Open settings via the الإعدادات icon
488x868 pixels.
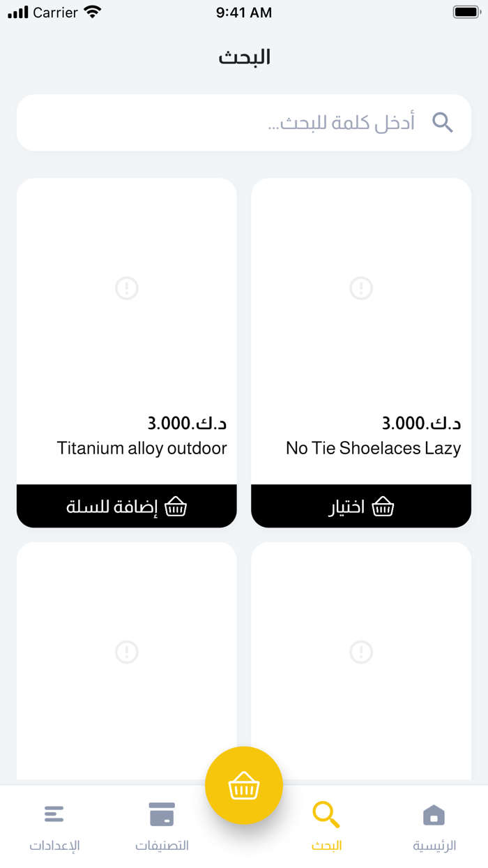tap(54, 814)
